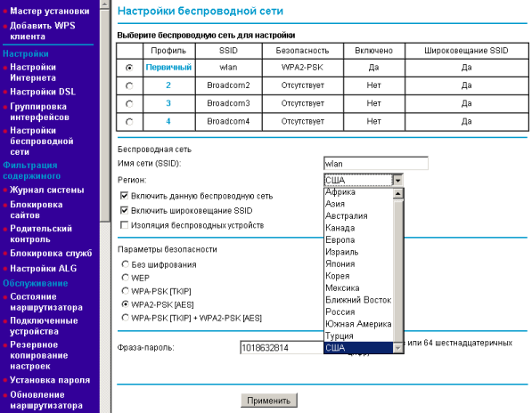
Task: Choose 'Без шифрования' security option
Action: (x=126, y=264)
